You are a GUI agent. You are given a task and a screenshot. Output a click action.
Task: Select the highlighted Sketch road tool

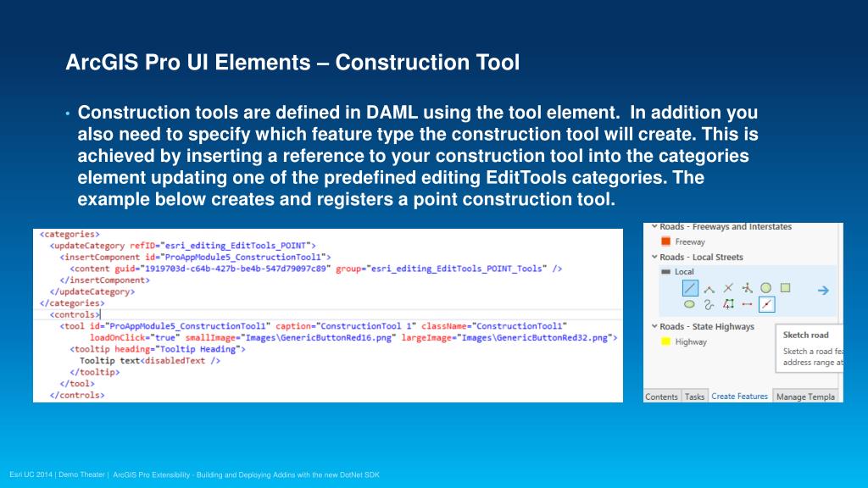(x=766, y=304)
